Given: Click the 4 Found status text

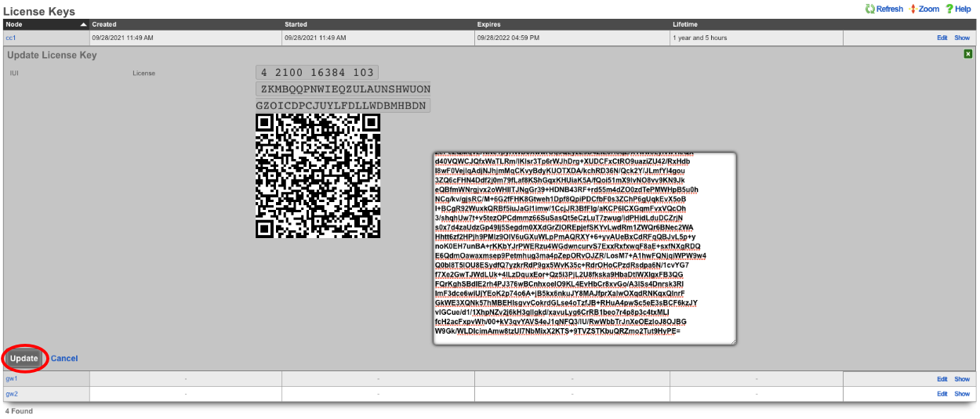Looking at the screenshot, I should point(19,410).
